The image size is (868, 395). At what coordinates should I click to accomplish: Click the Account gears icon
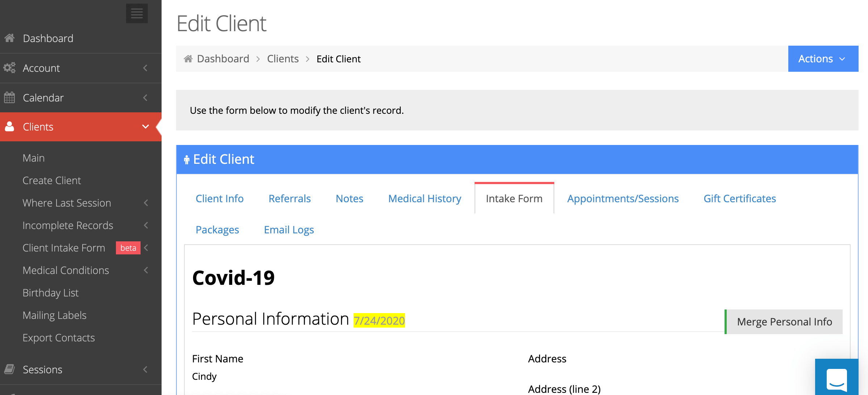click(x=9, y=68)
